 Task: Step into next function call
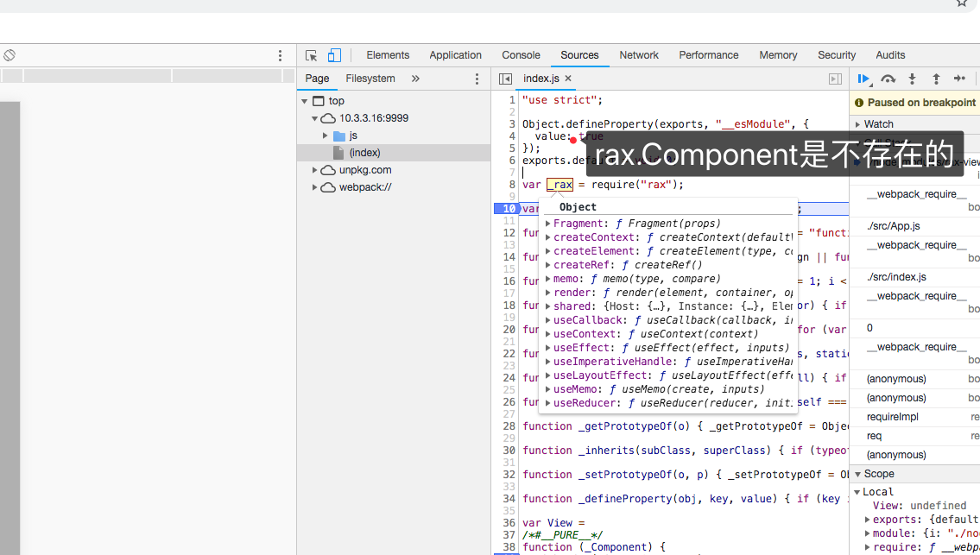coord(913,78)
